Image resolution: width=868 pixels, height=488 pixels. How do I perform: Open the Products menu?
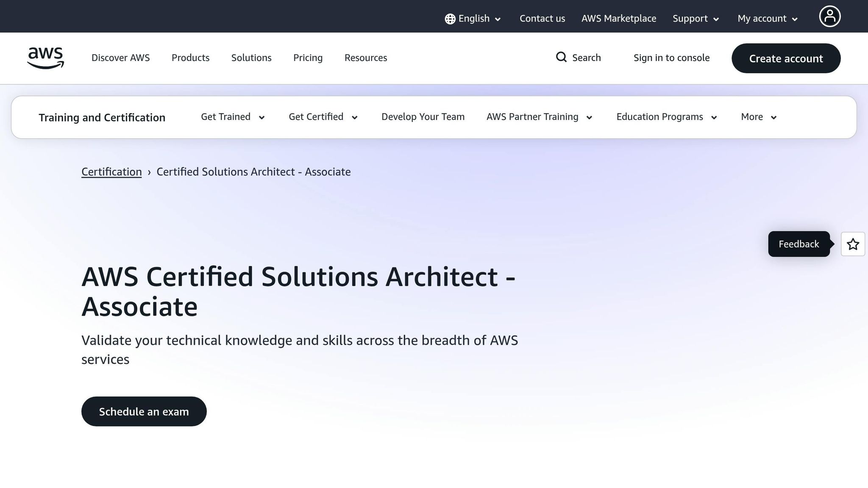tap(190, 58)
